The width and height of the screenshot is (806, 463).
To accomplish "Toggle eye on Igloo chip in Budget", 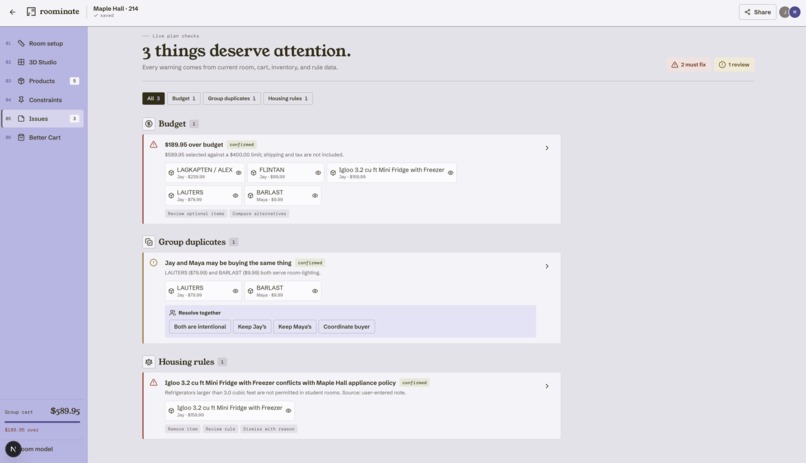I will [450, 173].
